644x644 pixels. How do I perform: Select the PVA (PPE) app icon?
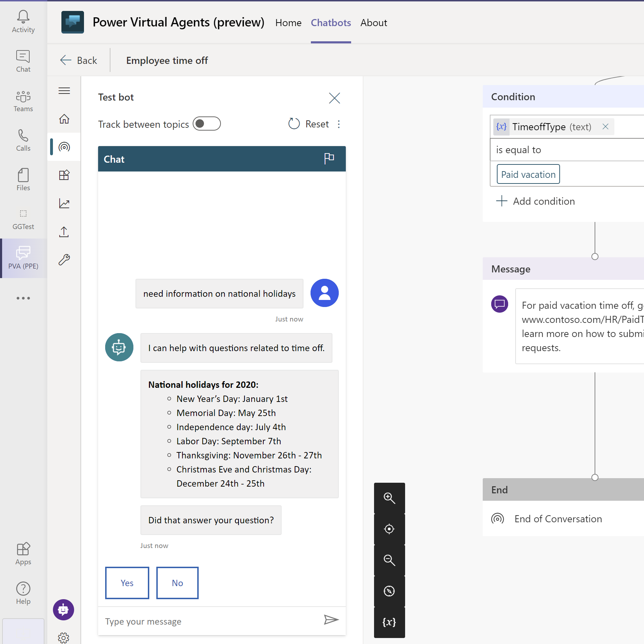pos(23,258)
